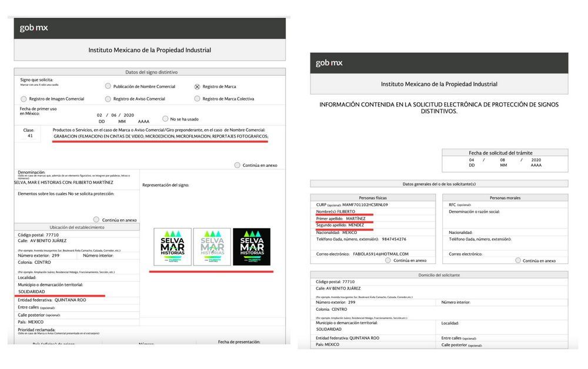Click the gob mx logo on left form
Screen dimensions: 588x369
34,28
